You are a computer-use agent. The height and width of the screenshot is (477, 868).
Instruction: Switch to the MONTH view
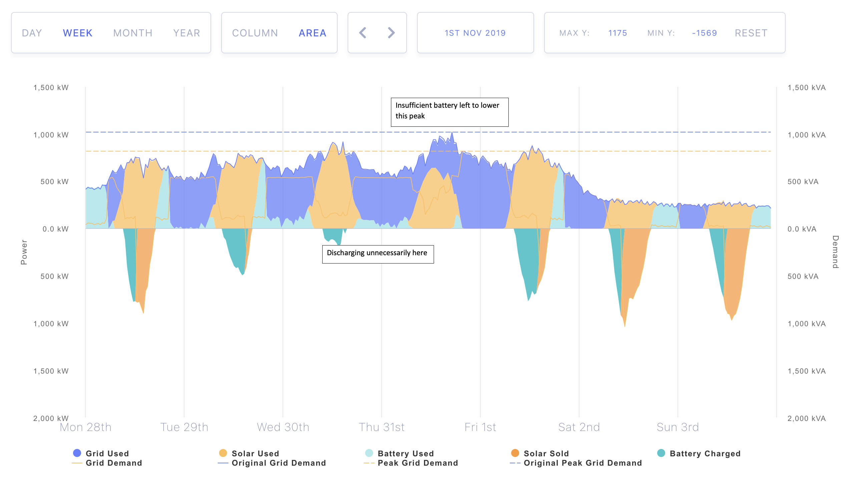point(133,33)
